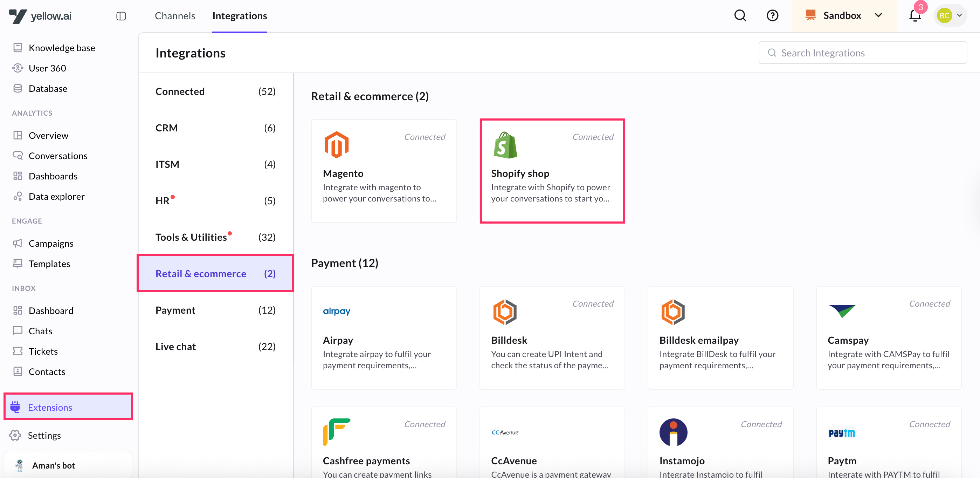Select the Payment category

tap(215, 310)
